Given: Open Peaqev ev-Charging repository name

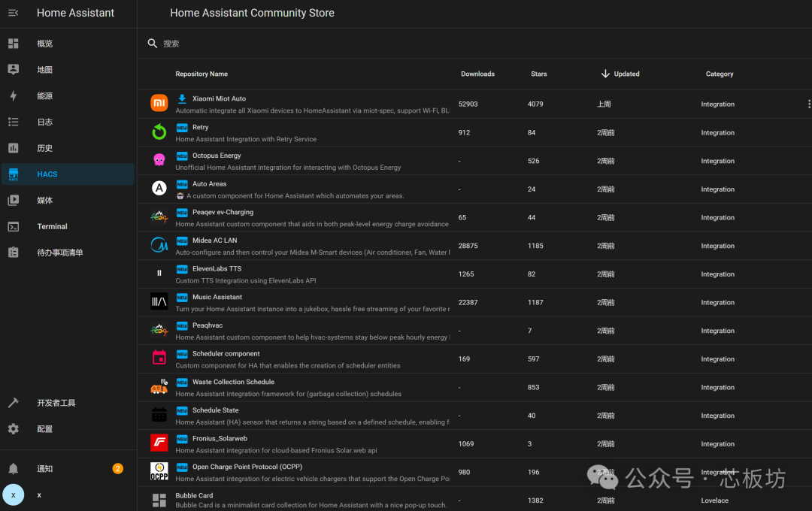Looking at the screenshot, I should pyautogui.click(x=223, y=212).
